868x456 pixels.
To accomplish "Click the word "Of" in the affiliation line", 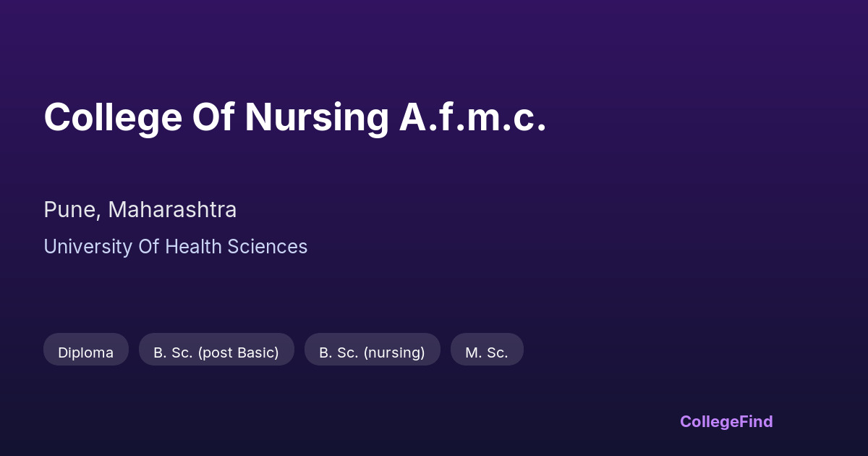I will [x=147, y=247].
